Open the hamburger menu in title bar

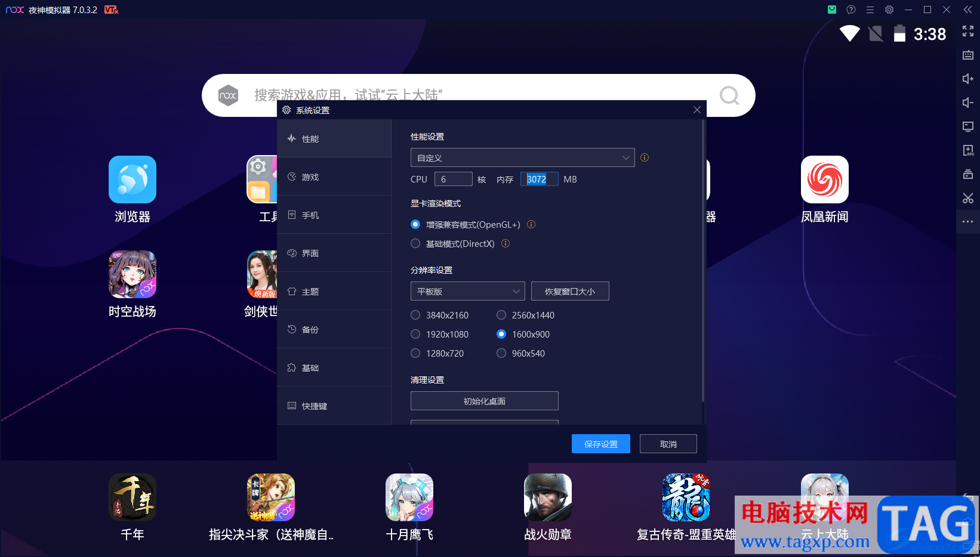coord(870,10)
